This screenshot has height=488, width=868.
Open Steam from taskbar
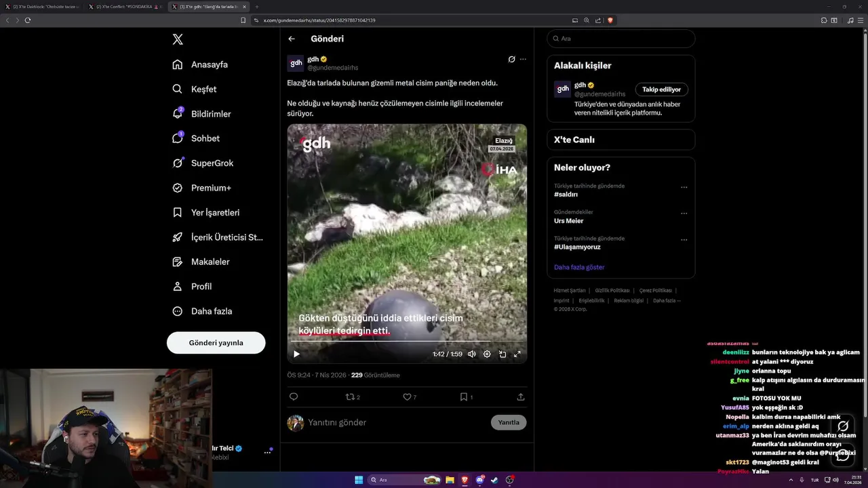coord(494,480)
